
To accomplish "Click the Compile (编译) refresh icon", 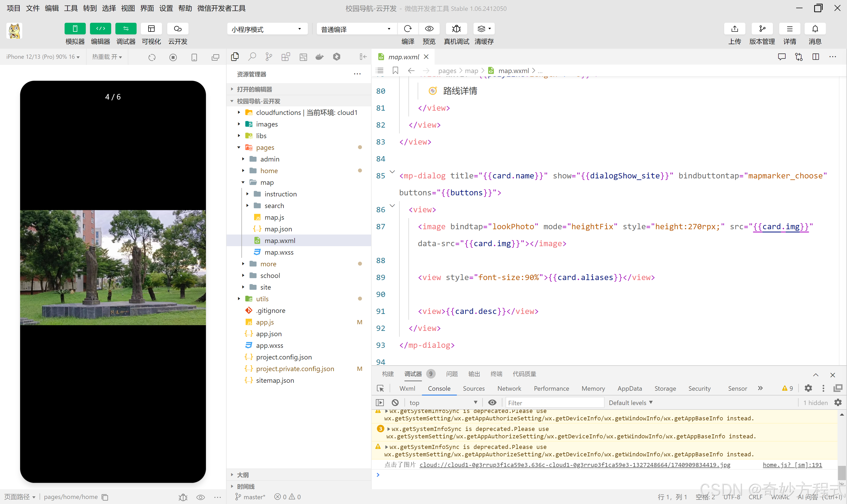I will point(408,29).
